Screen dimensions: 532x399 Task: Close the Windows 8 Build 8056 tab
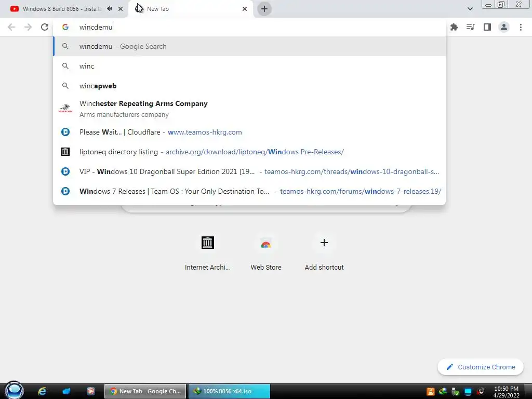click(121, 9)
